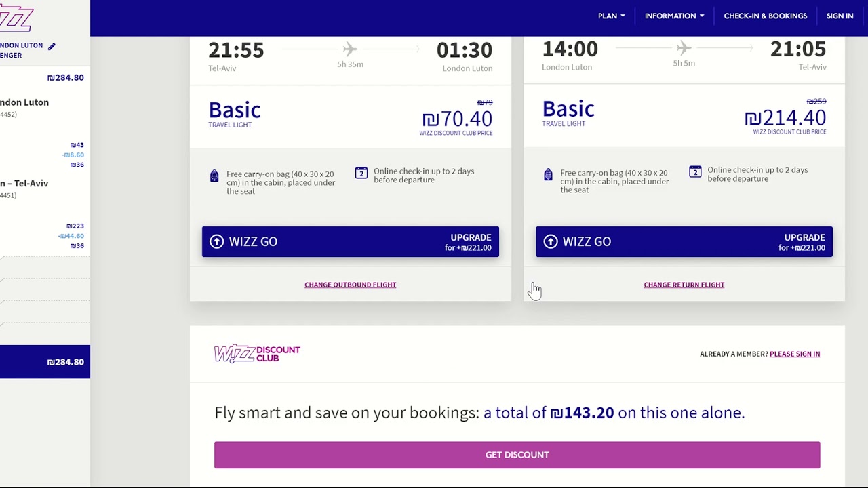Click the ₪284.80 total price bar
The width and height of the screenshot is (868, 488).
(x=45, y=362)
